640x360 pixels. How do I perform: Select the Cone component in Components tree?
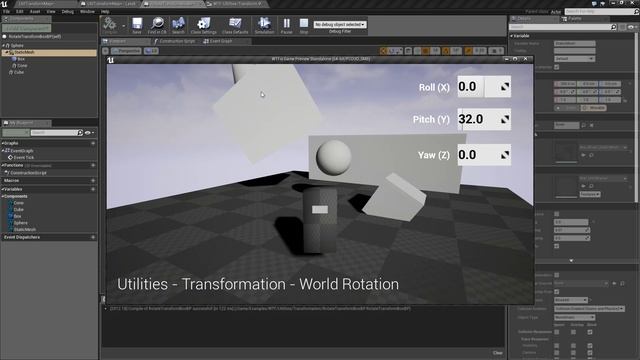[x=22, y=66]
